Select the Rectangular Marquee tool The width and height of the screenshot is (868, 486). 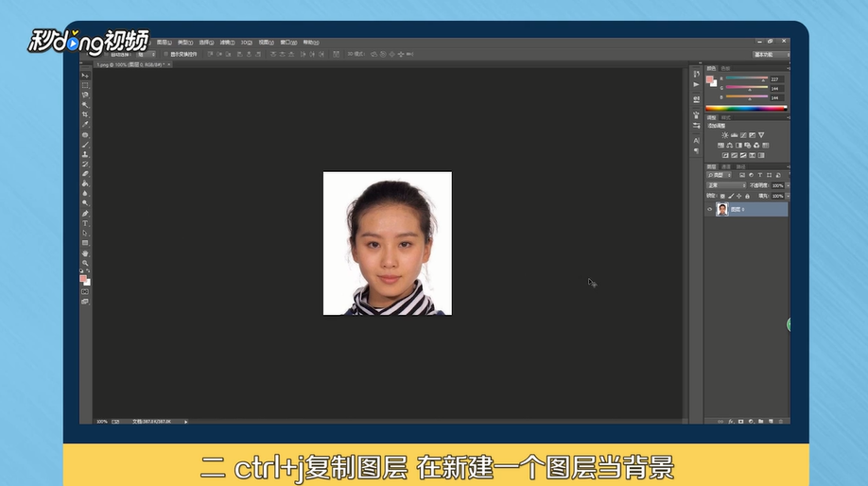85,85
